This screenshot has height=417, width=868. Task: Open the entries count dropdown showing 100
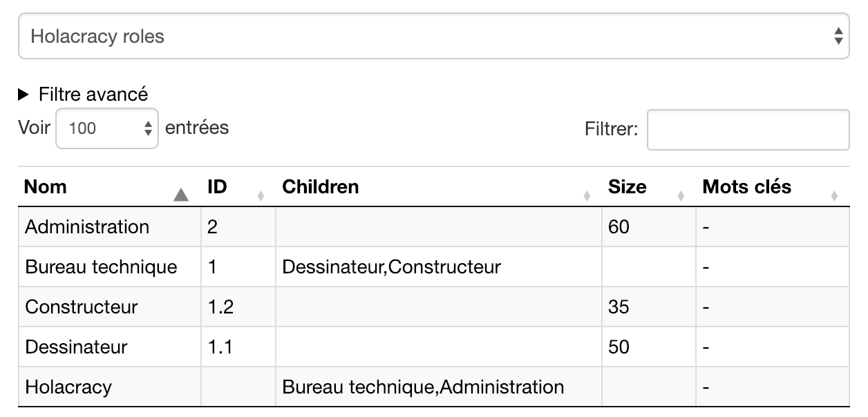tap(107, 128)
